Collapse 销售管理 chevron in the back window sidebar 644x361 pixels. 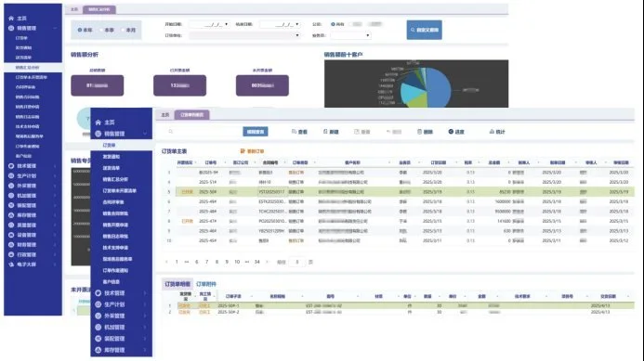pos(55,28)
